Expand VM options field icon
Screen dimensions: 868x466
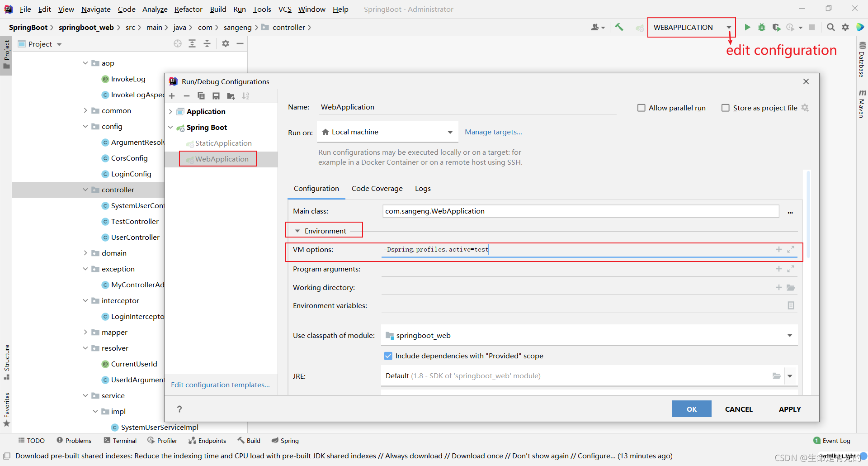[791, 249]
